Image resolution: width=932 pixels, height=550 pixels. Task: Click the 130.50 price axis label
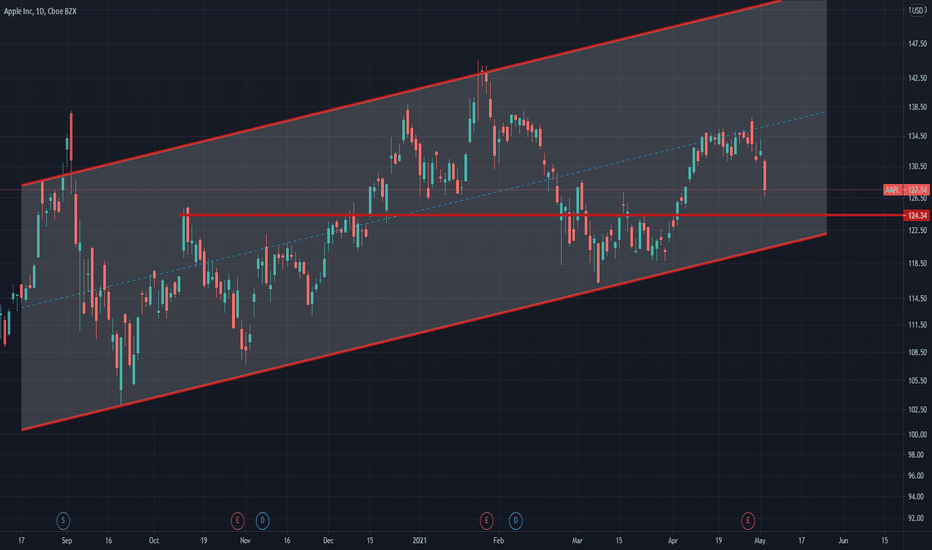pyautogui.click(x=917, y=166)
